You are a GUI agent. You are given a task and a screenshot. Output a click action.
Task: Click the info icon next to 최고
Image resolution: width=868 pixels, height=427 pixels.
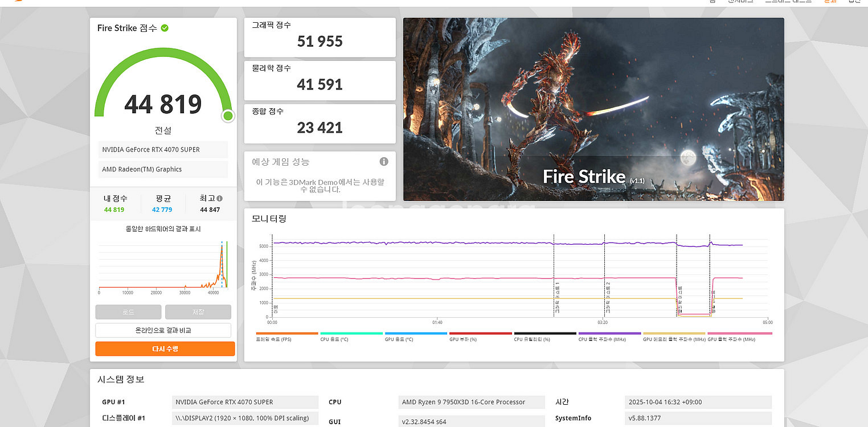[x=219, y=199]
